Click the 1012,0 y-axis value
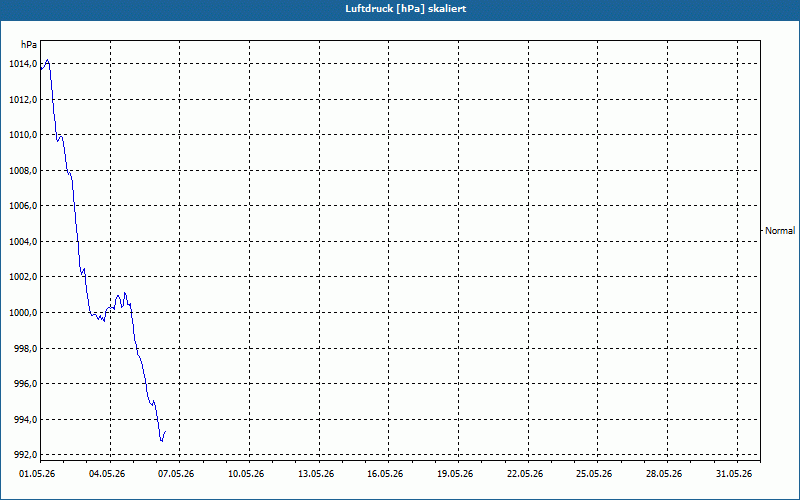The width and height of the screenshot is (800, 500). 23,99
